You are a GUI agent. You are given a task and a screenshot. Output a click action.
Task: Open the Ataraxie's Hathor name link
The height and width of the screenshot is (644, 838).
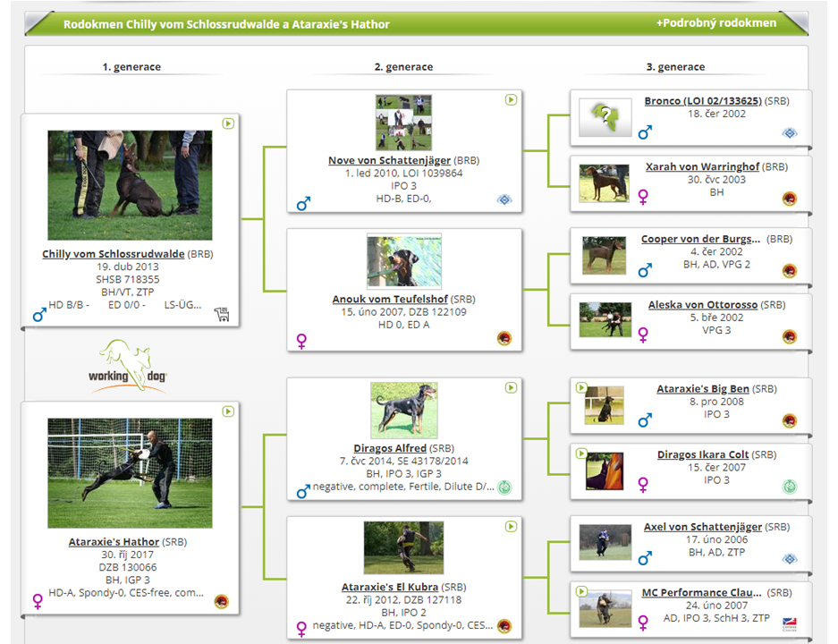114,542
